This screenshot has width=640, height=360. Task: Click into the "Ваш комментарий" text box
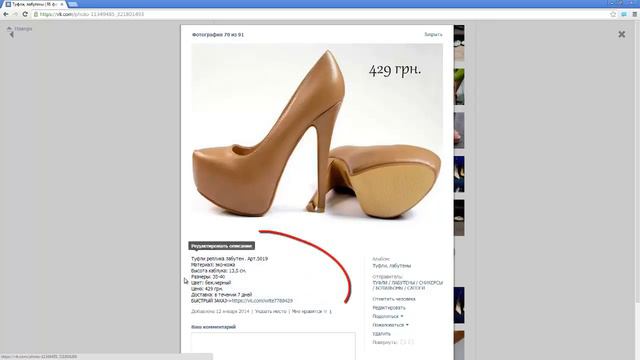click(x=273, y=346)
